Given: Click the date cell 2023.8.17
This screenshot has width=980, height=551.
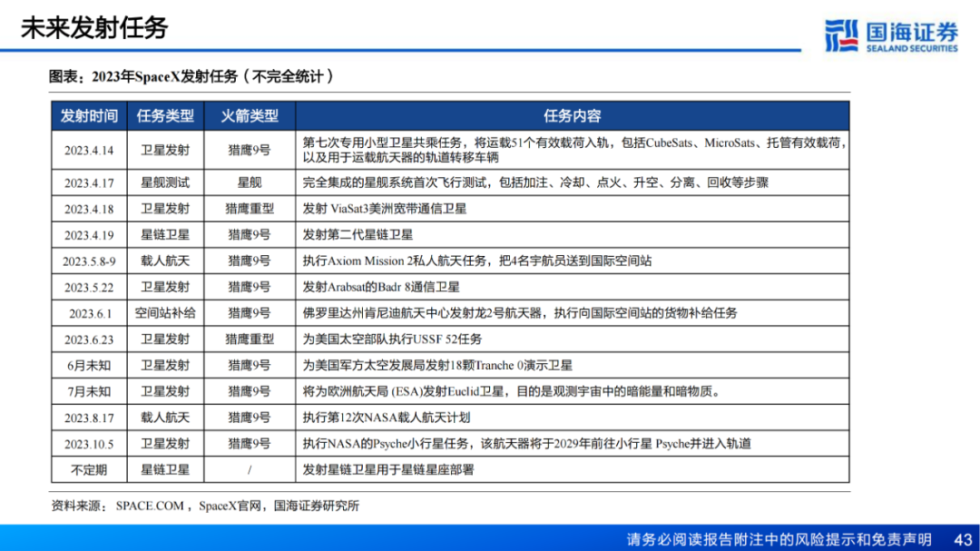Looking at the screenshot, I should point(89,418).
